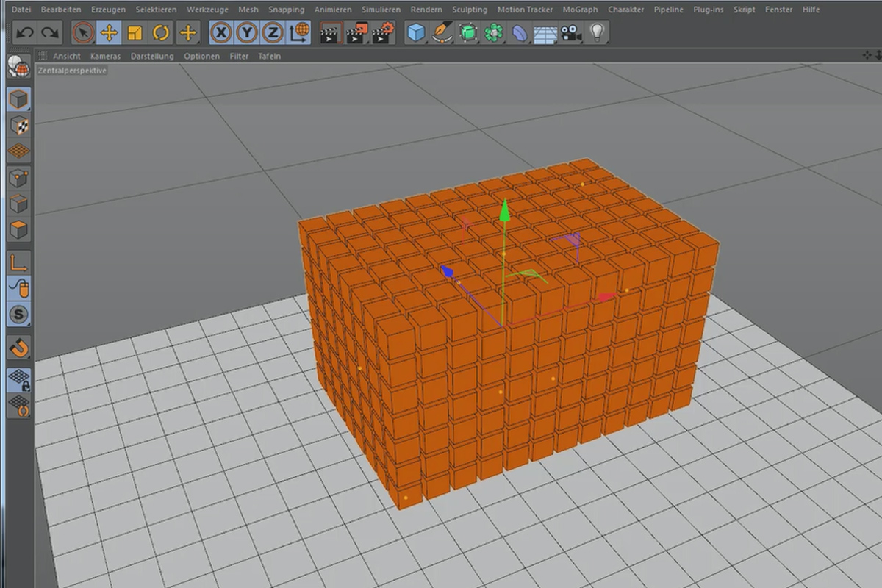Switch to Edges mode
This screenshot has height=588, width=882.
point(19,204)
